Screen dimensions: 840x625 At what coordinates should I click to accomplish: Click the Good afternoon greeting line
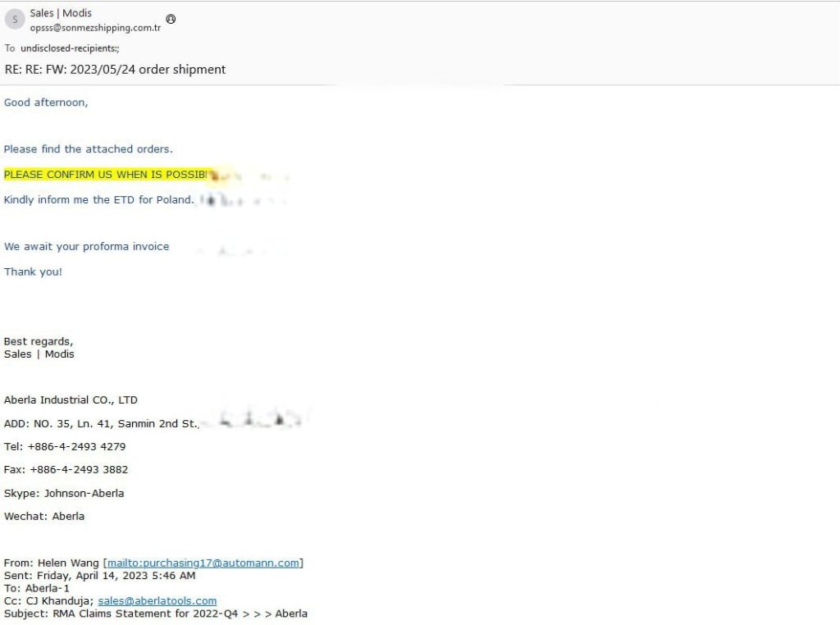(x=46, y=103)
